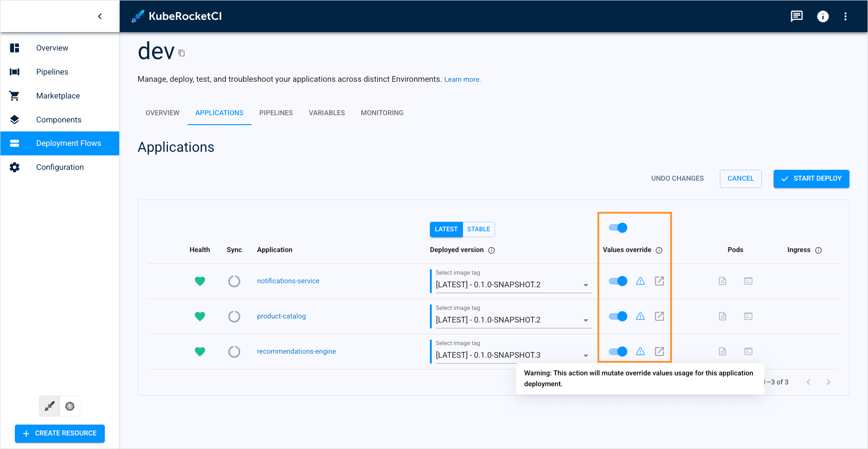Disable the master values override switch above the column
Image resolution: width=868 pixels, height=449 pixels.
click(617, 228)
